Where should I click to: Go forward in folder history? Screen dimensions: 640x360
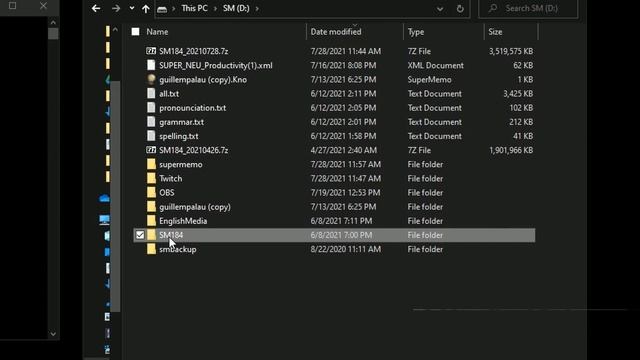pos(116,8)
